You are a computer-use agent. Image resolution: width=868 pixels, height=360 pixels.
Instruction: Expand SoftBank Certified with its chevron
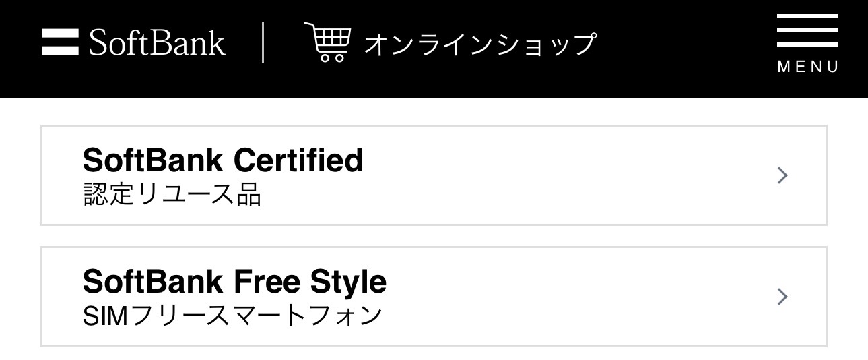(x=782, y=176)
